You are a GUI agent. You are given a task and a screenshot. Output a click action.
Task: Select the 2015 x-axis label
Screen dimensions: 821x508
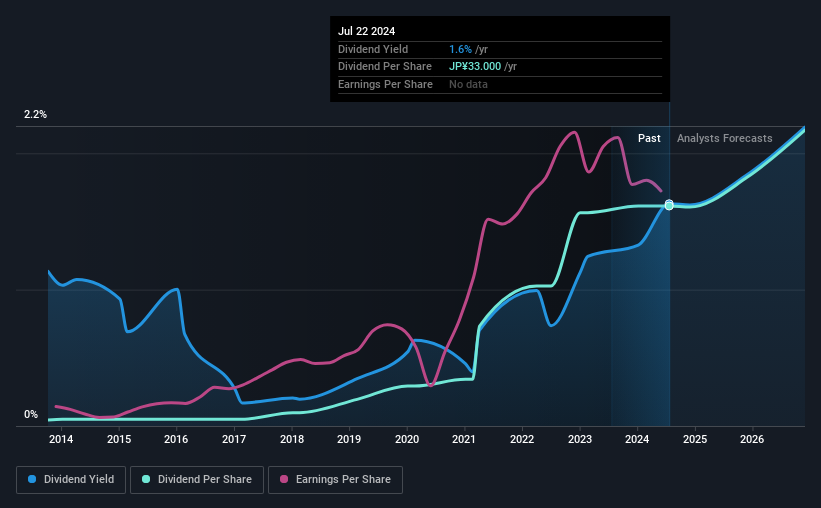(x=119, y=439)
